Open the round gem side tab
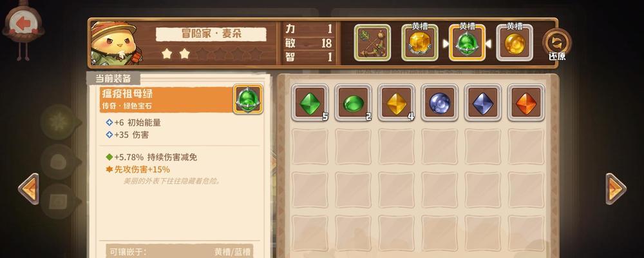This screenshot has height=258, width=644. [x=59, y=162]
